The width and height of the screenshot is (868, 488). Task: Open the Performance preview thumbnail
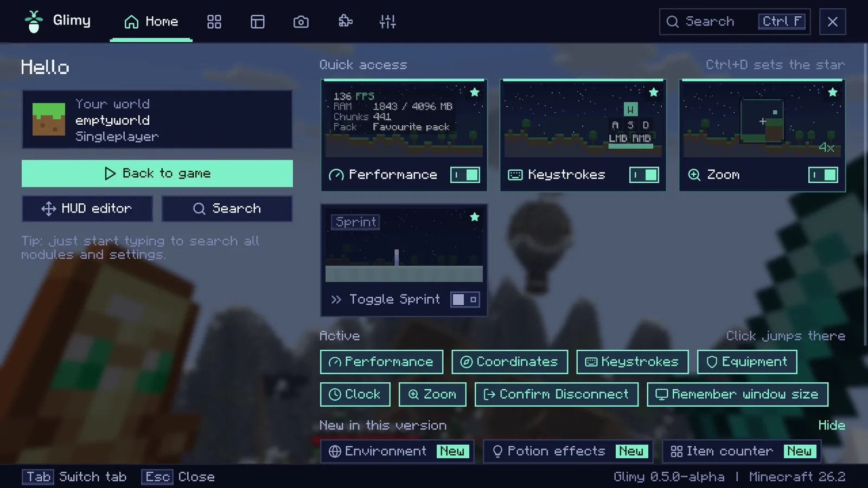[x=404, y=119]
